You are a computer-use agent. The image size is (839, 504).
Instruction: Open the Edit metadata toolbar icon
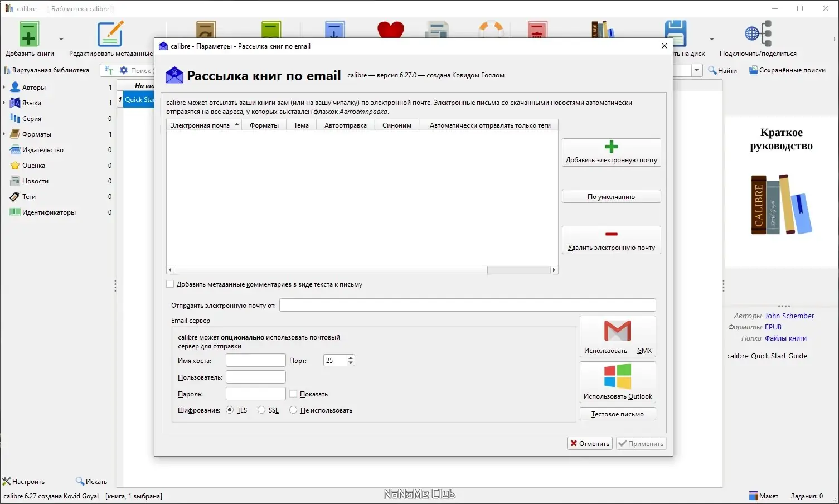pos(110,34)
